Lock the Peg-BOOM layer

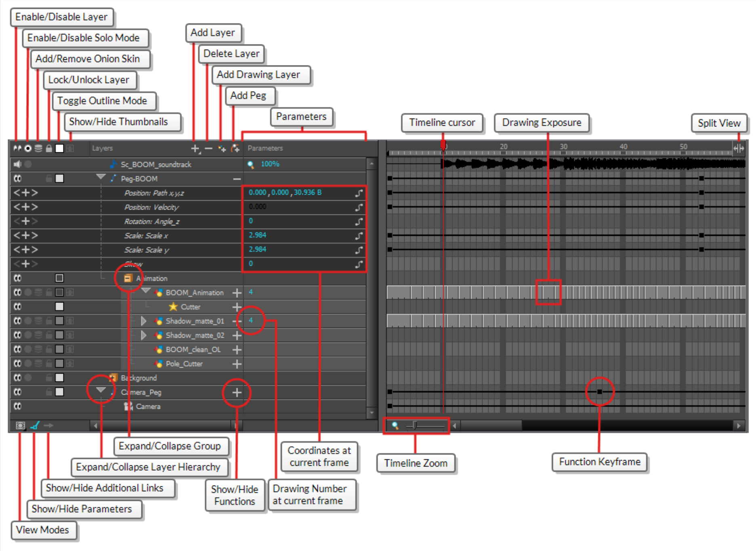click(x=49, y=179)
